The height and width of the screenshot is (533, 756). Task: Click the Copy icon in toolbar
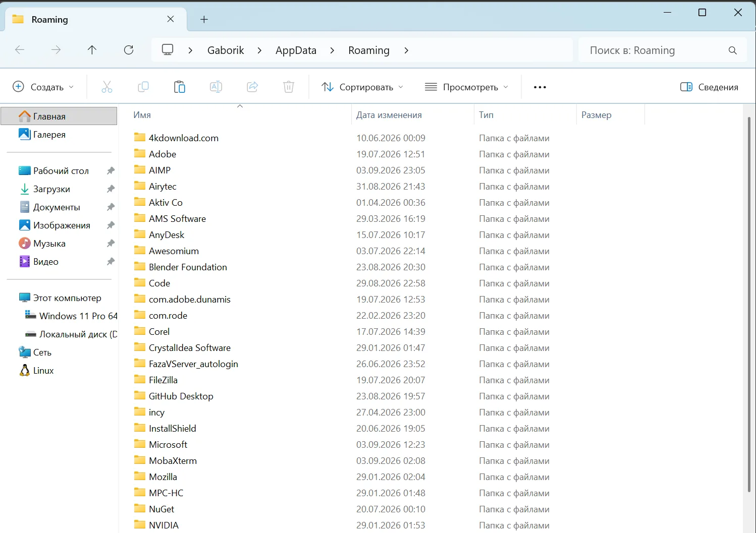coord(143,87)
